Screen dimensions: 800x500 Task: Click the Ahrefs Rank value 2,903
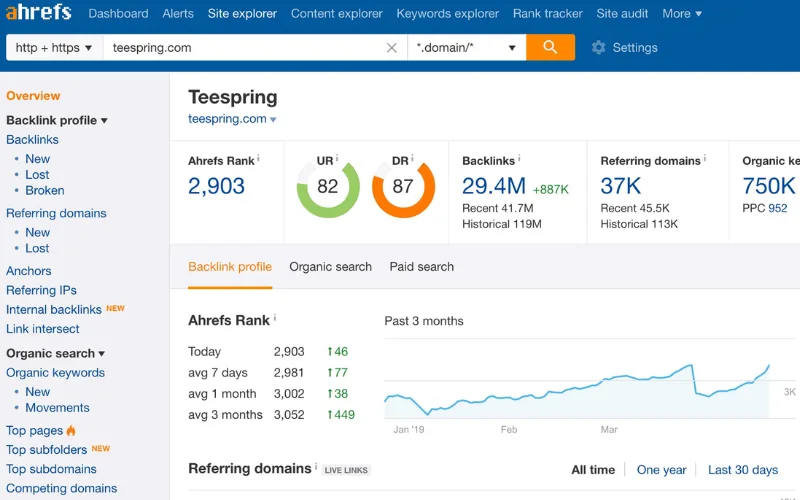pos(216,186)
